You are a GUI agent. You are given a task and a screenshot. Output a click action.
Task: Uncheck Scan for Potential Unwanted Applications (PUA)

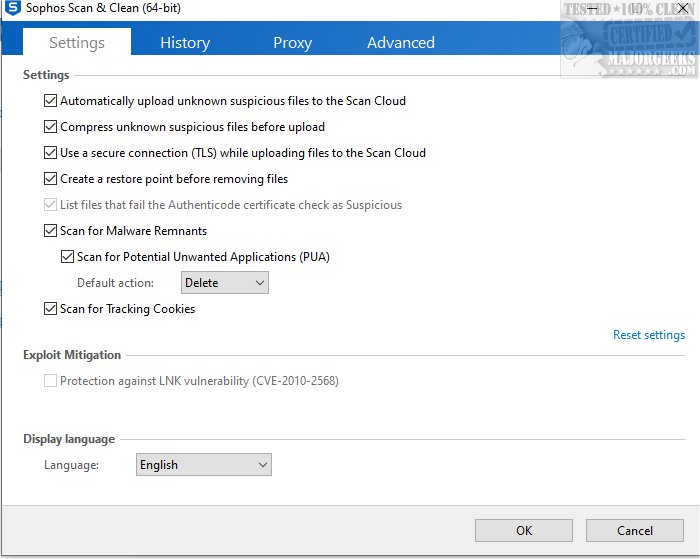pos(68,257)
